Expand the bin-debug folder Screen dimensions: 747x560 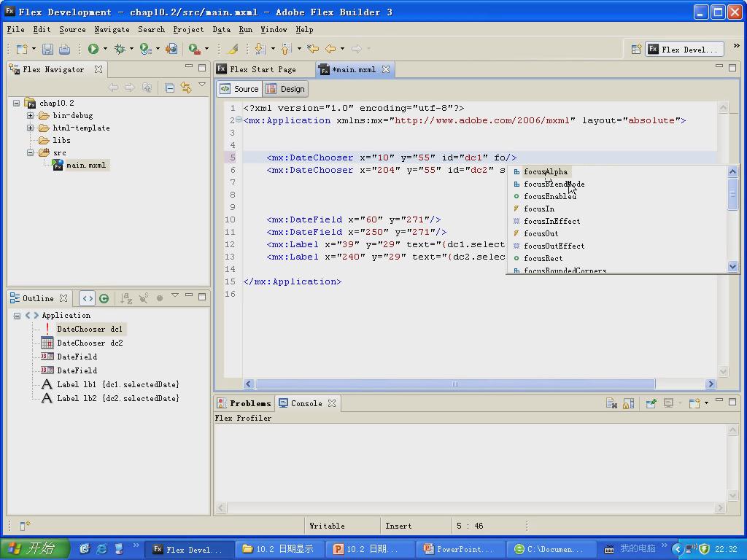[x=31, y=115]
